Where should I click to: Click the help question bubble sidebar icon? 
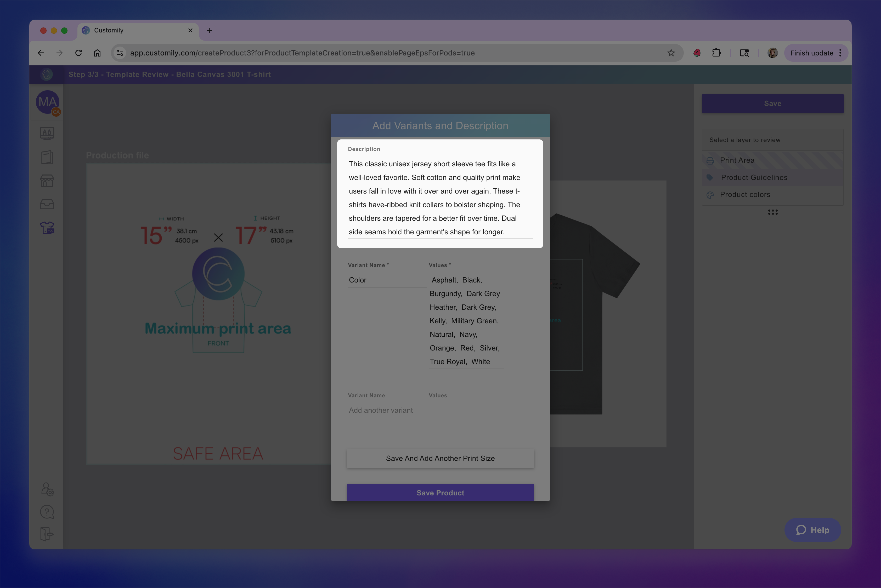47,512
